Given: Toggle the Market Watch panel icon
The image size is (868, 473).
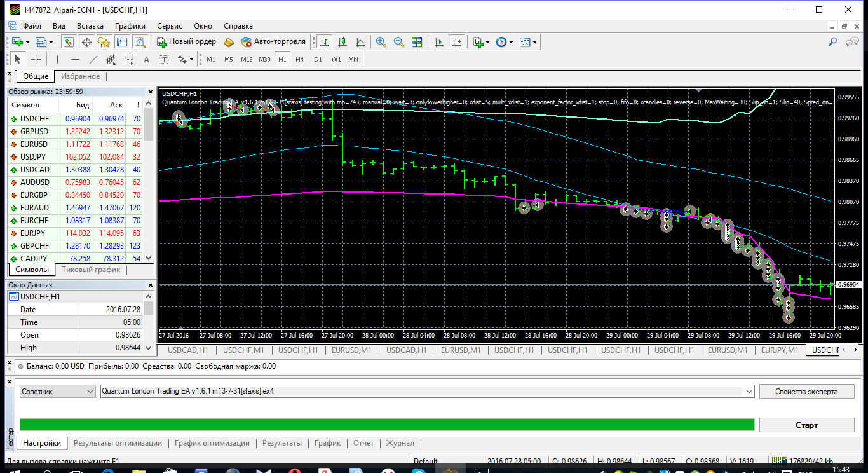Looking at the screenshot, I should pyautogui.click(x=69, y=42).
